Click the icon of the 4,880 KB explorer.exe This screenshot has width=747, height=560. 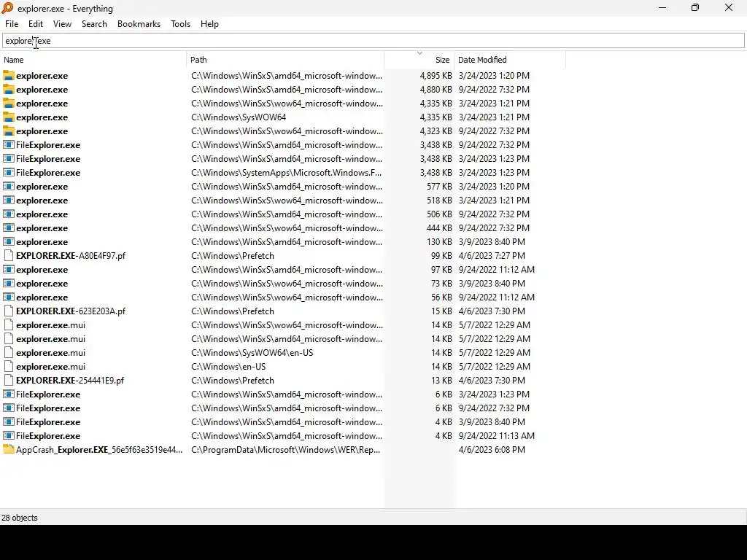pos(9,90)
